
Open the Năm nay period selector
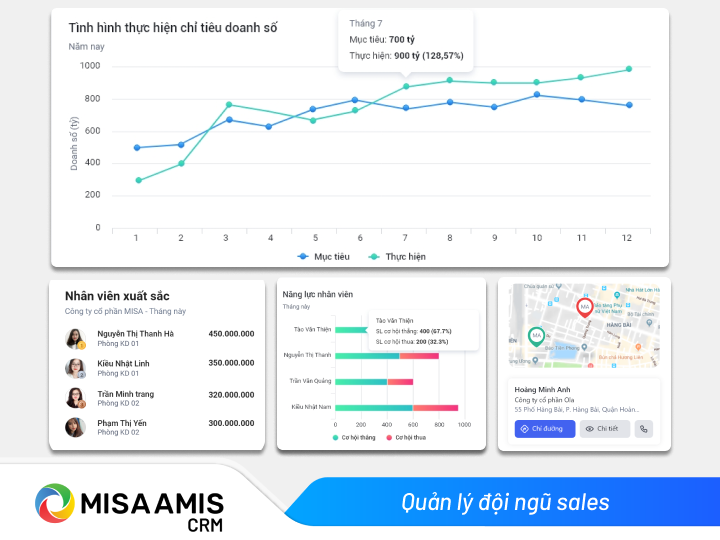pyautogui.click(x=86, y=47)
